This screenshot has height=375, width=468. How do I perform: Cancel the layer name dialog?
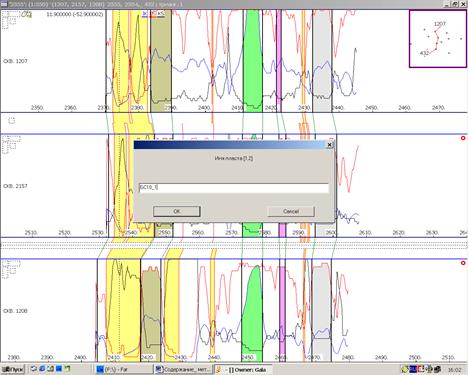[291, 211]
